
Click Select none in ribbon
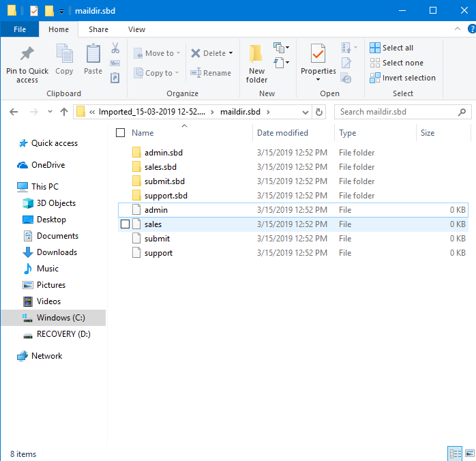396,63
